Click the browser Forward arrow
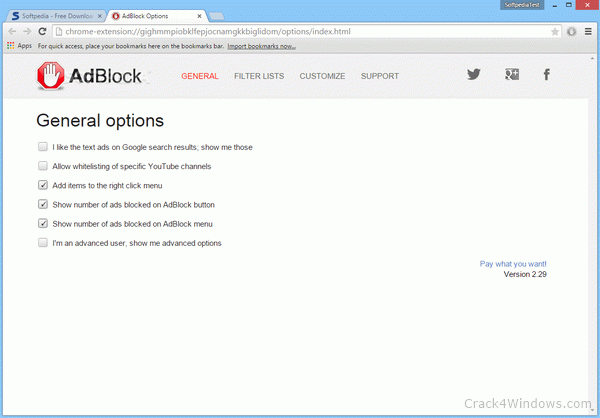This screenshot has height=418, width=600. [27, 31]
